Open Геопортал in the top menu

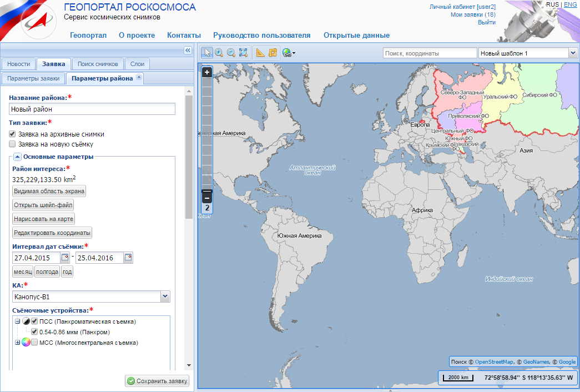(x=88, y=35)
